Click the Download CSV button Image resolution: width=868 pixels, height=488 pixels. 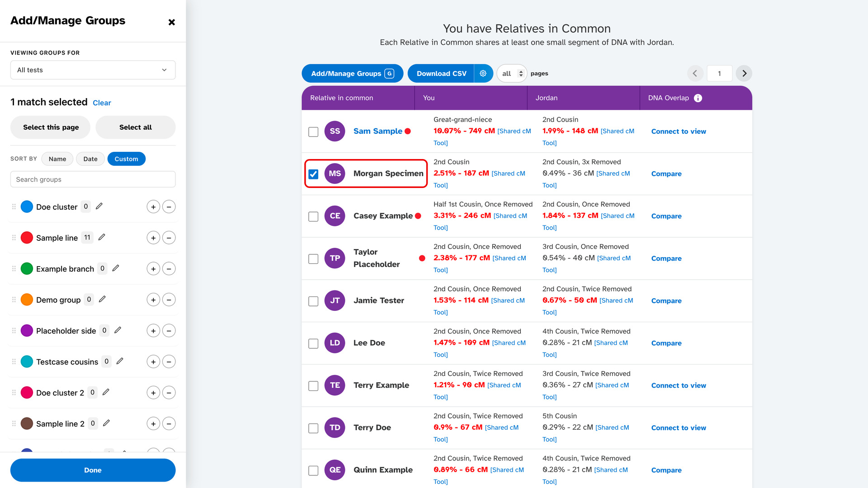click(x=441, y=73)
